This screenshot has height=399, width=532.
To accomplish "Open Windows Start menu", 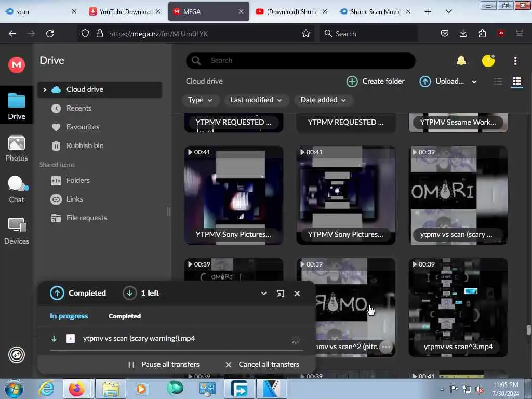I will coord(14,389).
